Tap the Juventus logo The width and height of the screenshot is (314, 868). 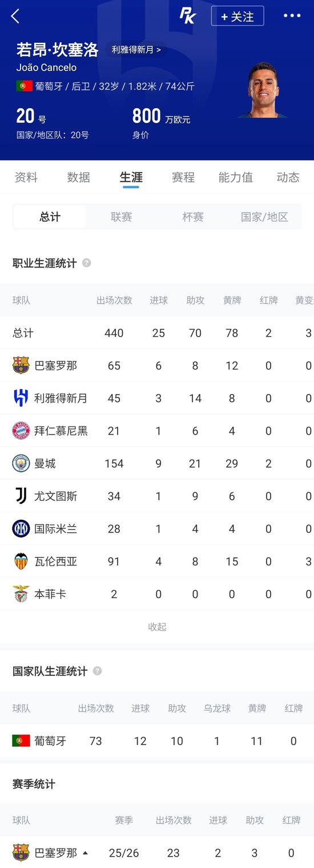pyautogui.click(x=21, y=496)
